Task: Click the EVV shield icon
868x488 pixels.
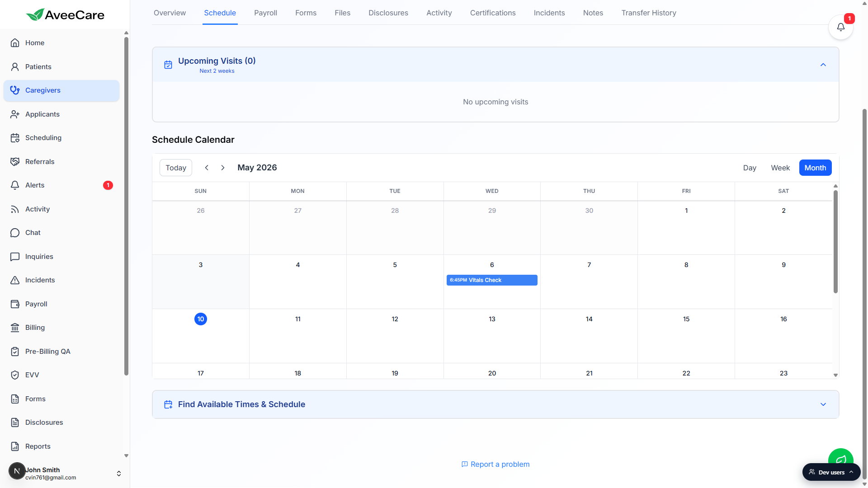Action: (x=15, y=375)
